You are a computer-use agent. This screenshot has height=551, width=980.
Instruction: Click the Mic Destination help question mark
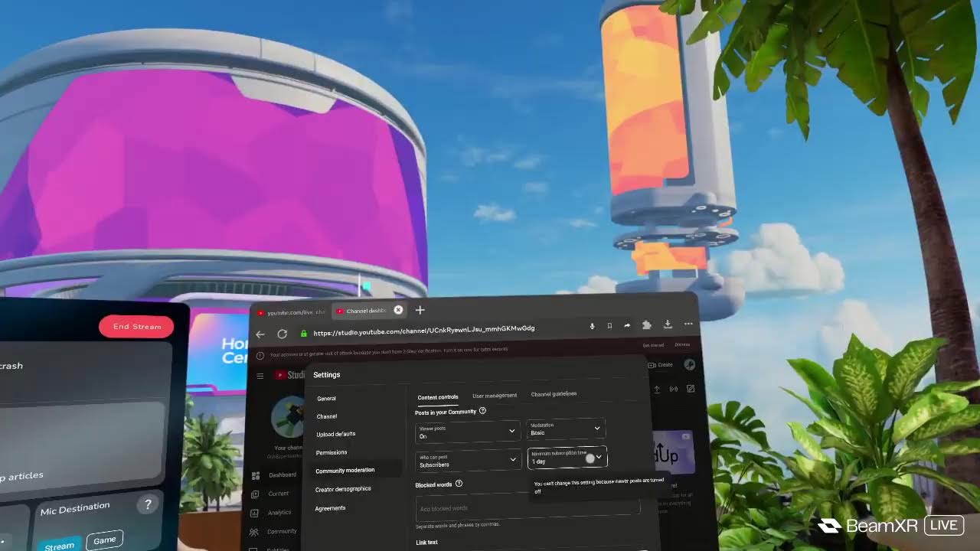[x=148, y=504]
